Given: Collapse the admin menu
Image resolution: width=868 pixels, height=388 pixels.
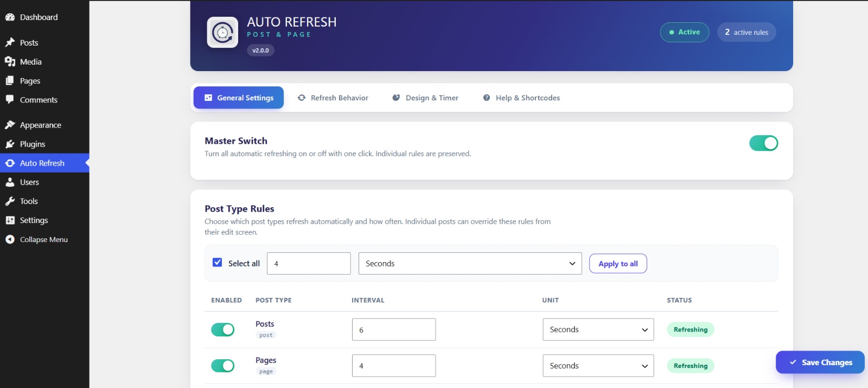Looking at the screenshot, I should point(36,239).
